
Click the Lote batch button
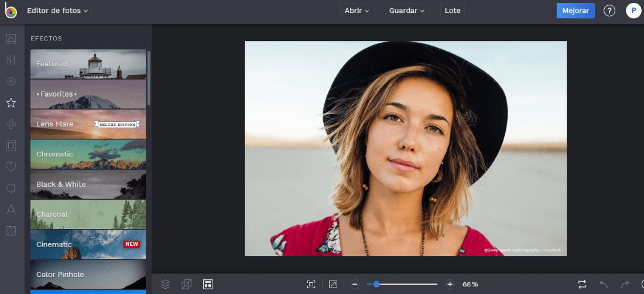[453, 11]
